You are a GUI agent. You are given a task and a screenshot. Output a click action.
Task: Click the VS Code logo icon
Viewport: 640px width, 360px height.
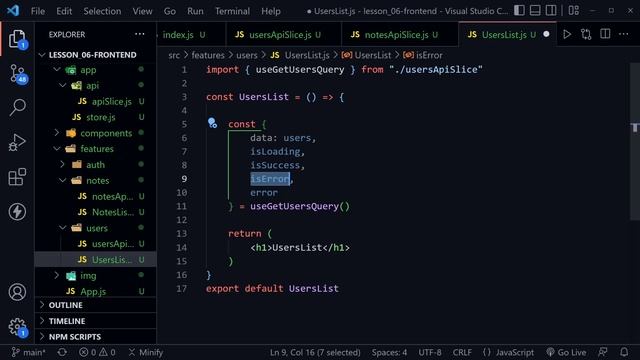coord(13,11)
